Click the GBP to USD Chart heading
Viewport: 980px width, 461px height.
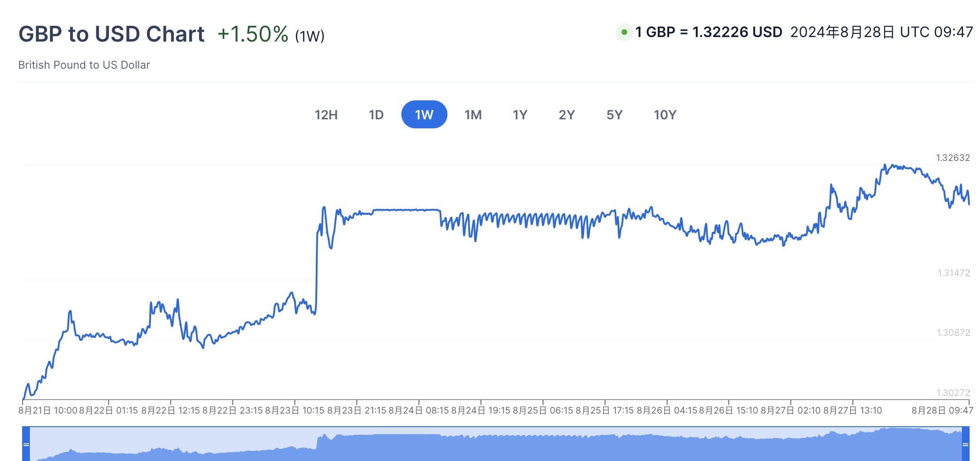(111, 34)
